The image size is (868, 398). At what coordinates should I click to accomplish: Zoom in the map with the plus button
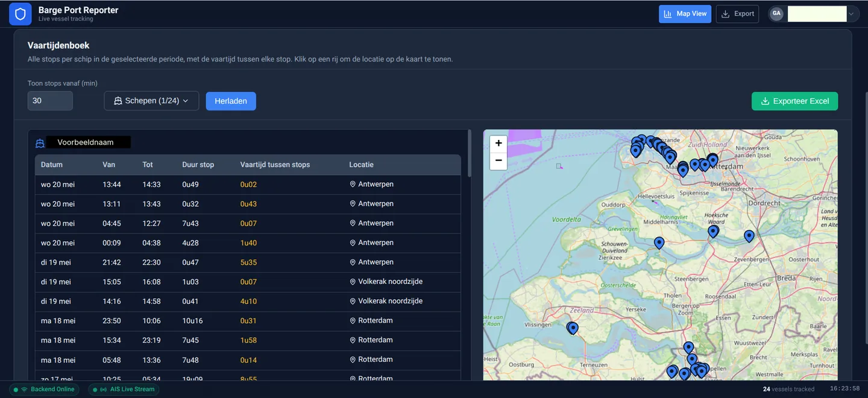tap(498, 144)
